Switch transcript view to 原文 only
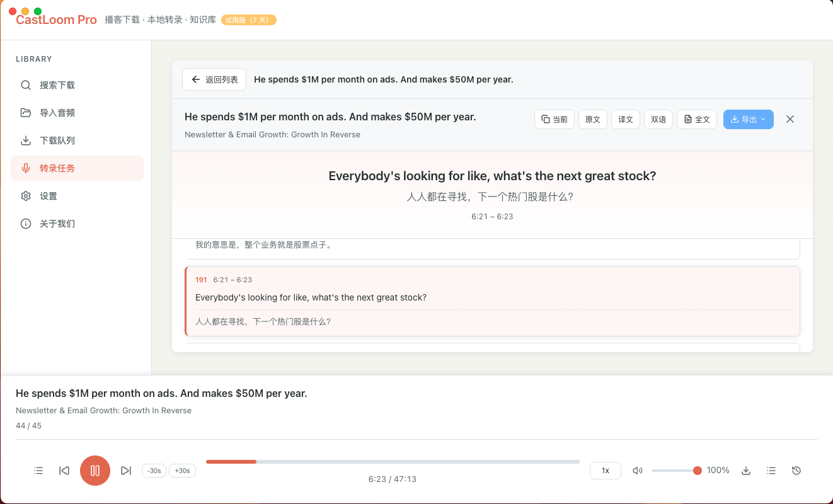The height and width of the screenshot is (504, 833). pyautogui.click(x=593, y=119)
